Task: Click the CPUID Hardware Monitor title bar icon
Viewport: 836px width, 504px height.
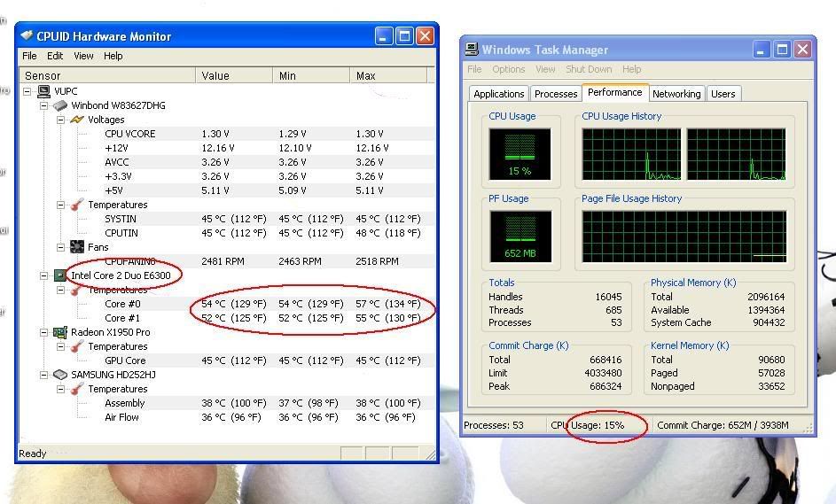Action: (x=27, y=35)
